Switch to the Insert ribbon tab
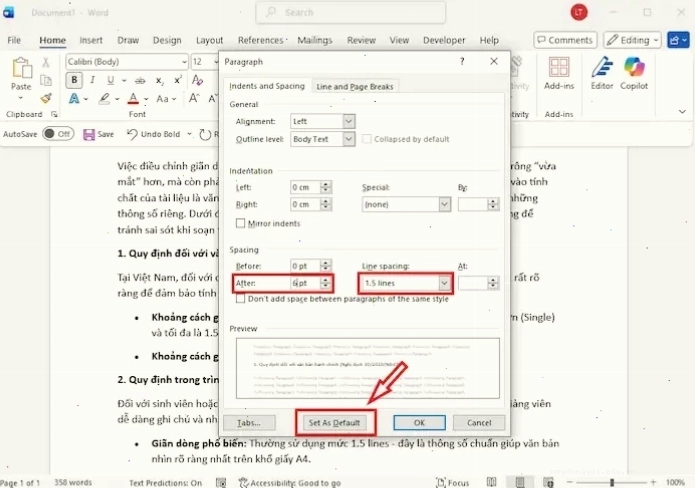Viewport: 695px width, 488px height. click(91, 40)
